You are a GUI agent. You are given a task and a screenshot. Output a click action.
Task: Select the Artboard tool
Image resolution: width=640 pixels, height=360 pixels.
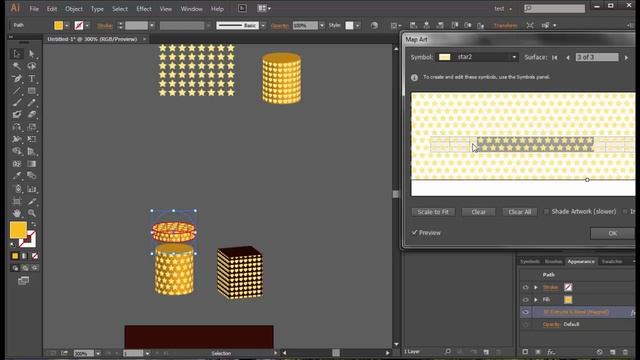(17, 201)
